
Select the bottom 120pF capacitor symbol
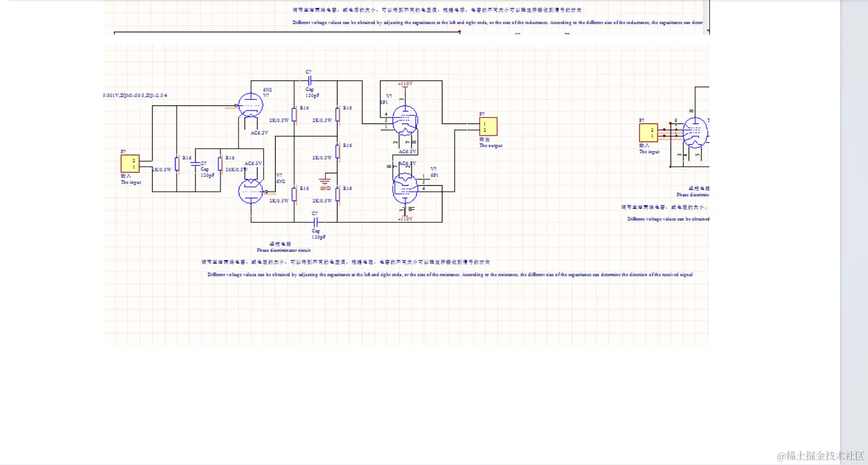point(316,222)
